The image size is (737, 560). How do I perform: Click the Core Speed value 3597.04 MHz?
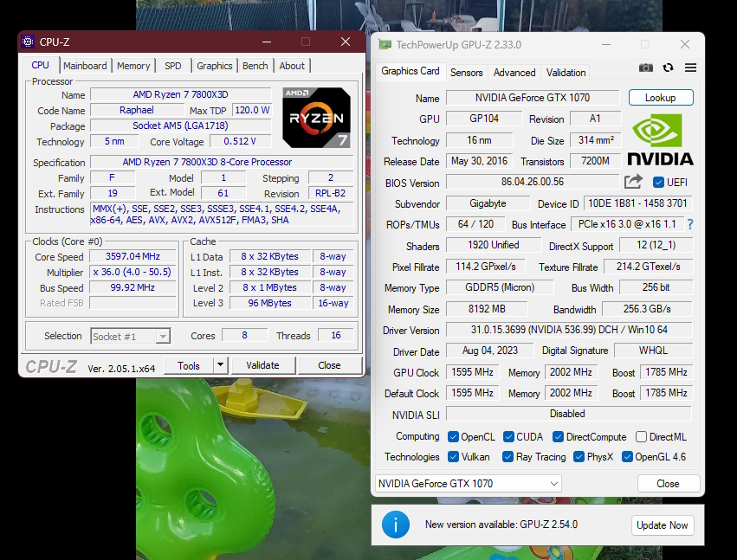pos(133,256)
